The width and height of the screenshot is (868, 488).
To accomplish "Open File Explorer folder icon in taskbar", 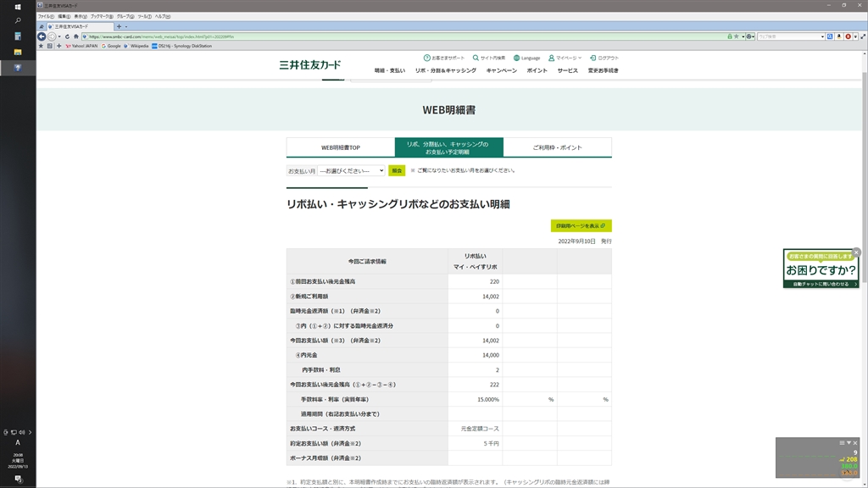I will point(18,52).
